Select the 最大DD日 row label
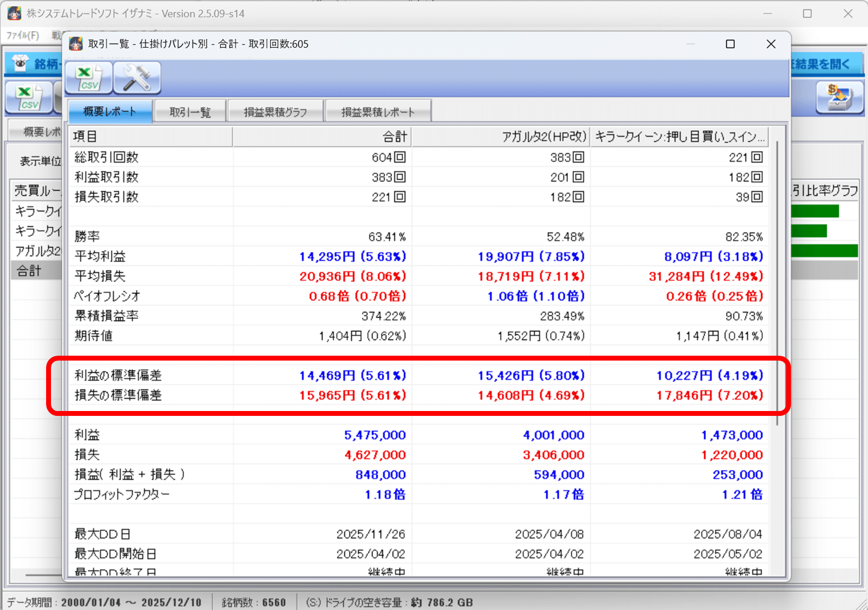The image size is (868, 610). coord(102,534)
